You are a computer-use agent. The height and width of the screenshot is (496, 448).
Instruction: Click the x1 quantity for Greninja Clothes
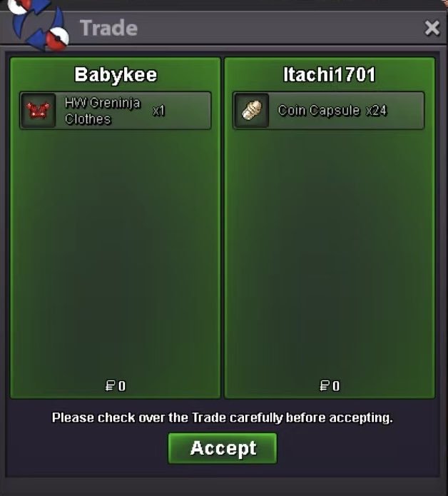(158, 111)
